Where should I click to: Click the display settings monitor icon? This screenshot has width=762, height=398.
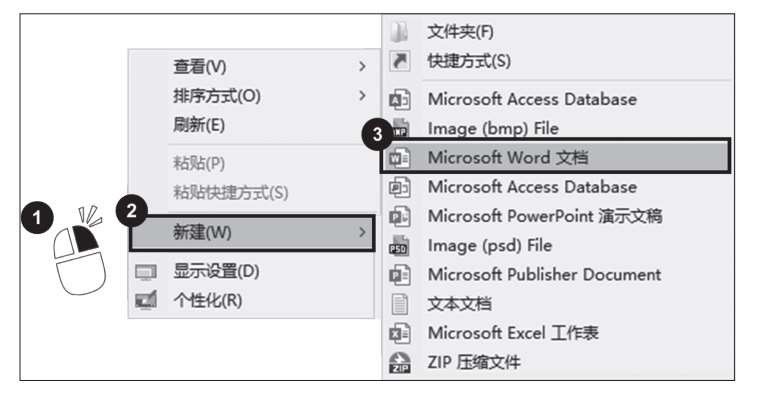pyautogui.click(x=146, y=272)
